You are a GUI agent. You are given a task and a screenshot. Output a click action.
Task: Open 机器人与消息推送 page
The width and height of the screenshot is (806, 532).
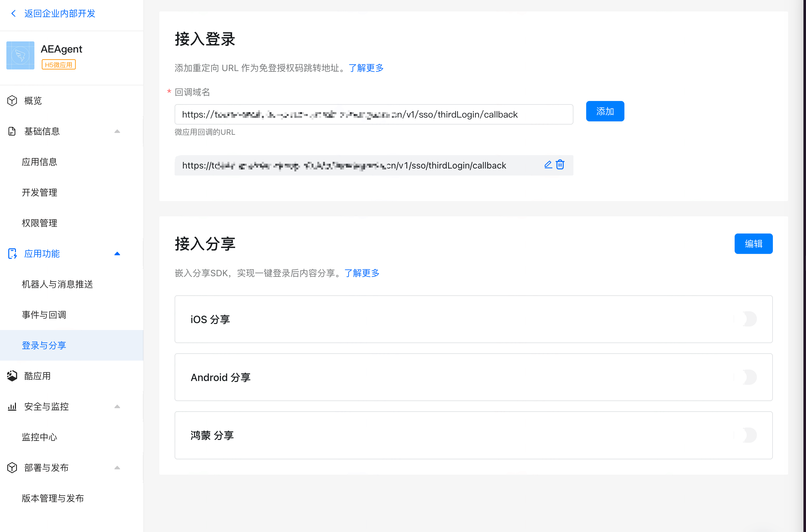click(x=57, y=284)
